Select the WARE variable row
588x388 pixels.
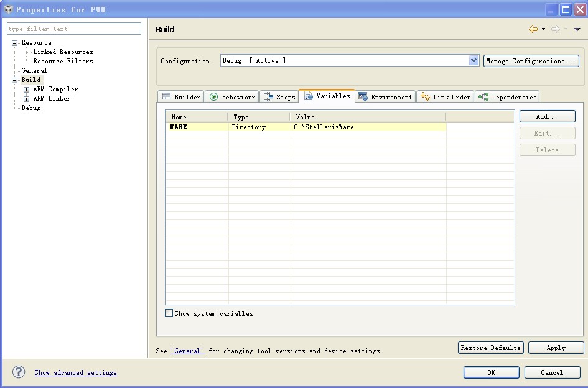click(x=306, y=127)
